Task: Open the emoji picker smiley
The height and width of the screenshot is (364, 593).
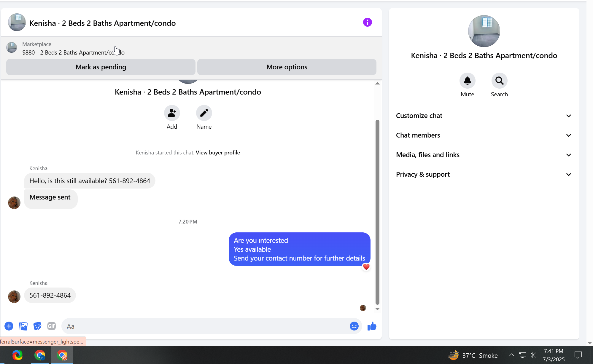Action: (354, 326)
